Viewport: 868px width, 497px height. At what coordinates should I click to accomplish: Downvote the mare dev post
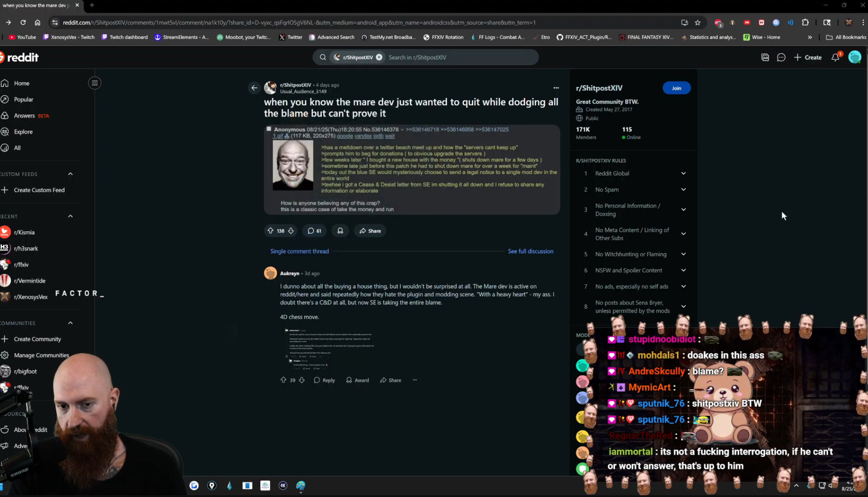coord(291,231)
